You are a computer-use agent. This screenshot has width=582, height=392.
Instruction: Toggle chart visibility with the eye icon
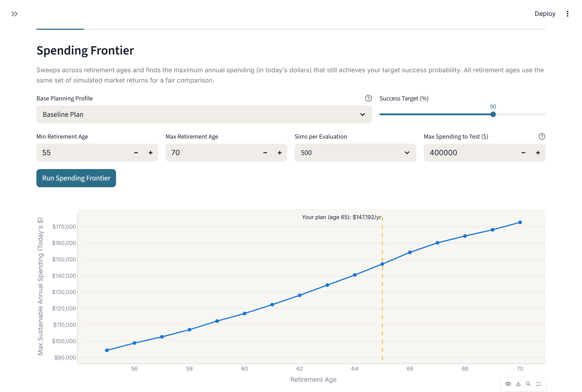[508, 384]
